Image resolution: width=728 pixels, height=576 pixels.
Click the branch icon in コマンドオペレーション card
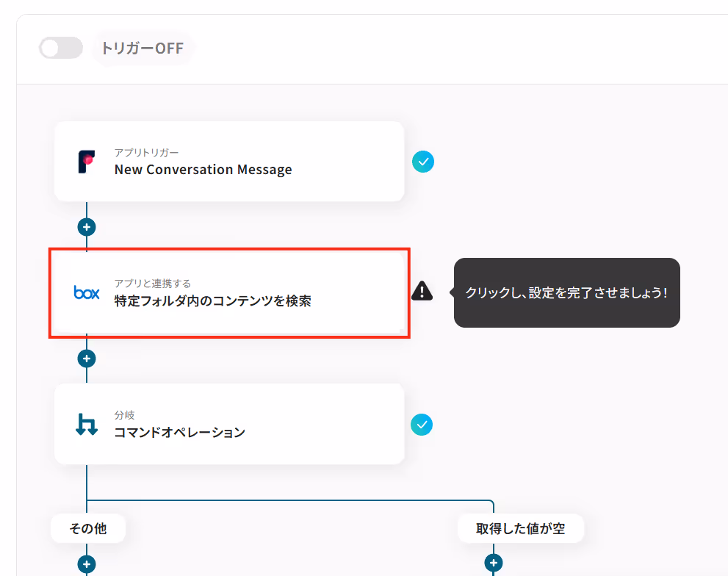pyautogui.click(x=87, y=424)
